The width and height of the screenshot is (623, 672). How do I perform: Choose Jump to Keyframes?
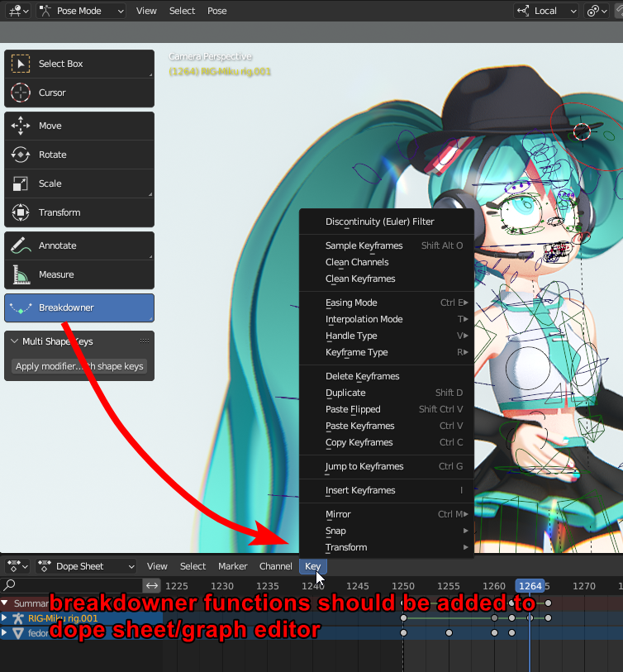click(x=387, y=466)
